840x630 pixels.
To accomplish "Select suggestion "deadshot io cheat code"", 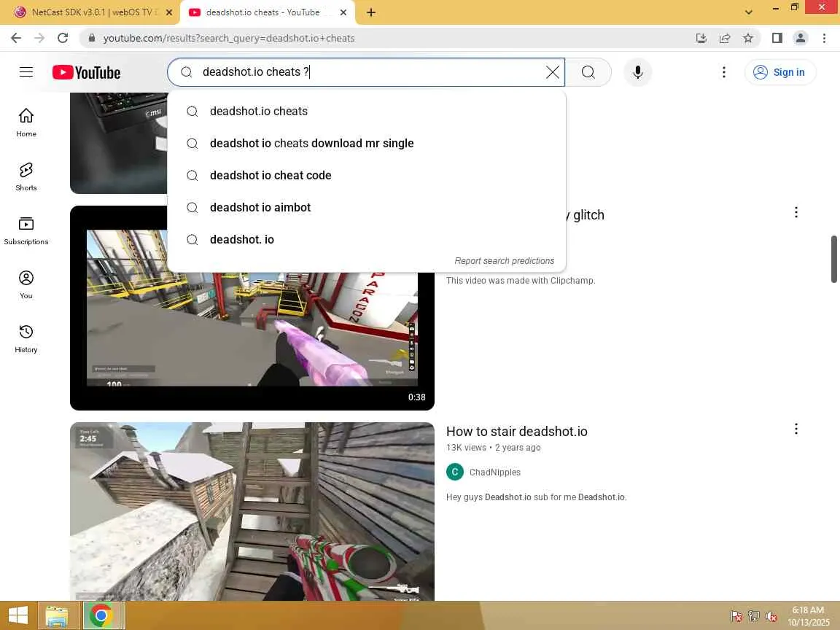I will 367,175.
